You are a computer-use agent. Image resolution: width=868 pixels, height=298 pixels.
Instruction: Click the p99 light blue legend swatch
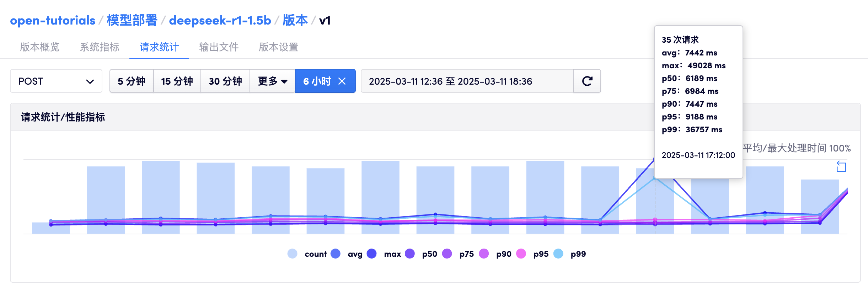point(558,254)
